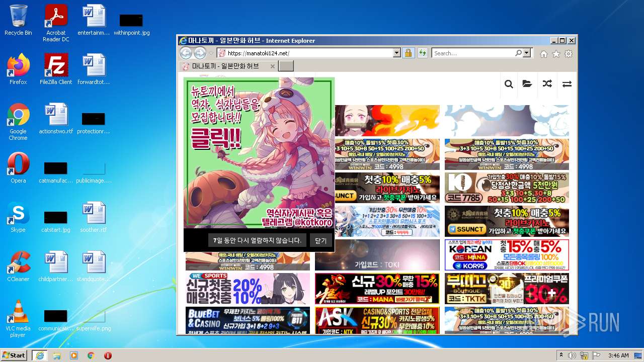This screenshot has width=644, height=362.
Task: Click the popup anime recruitment image
Action: pos(259,153)
